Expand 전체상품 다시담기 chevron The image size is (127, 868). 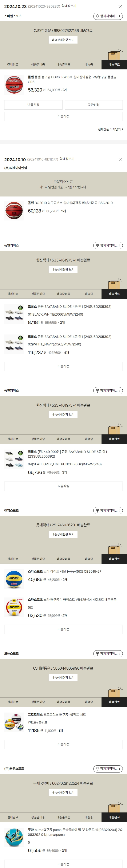click(x=122, y=129)
